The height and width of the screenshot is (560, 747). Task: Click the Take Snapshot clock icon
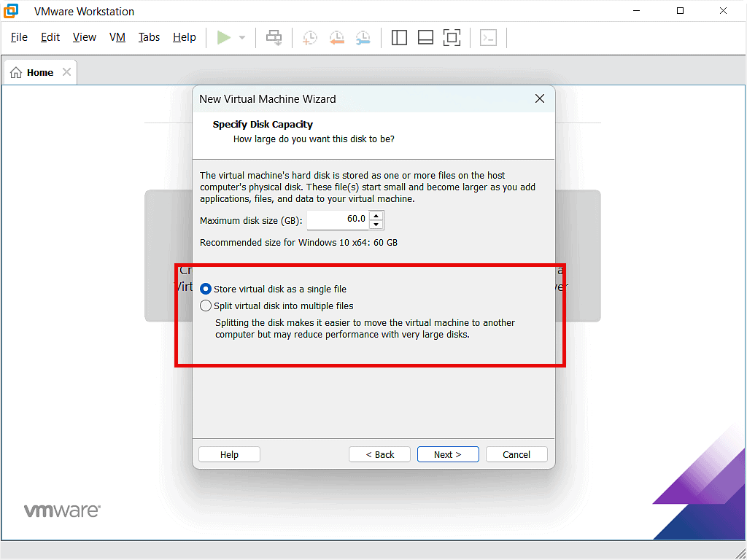pos(310,37)
